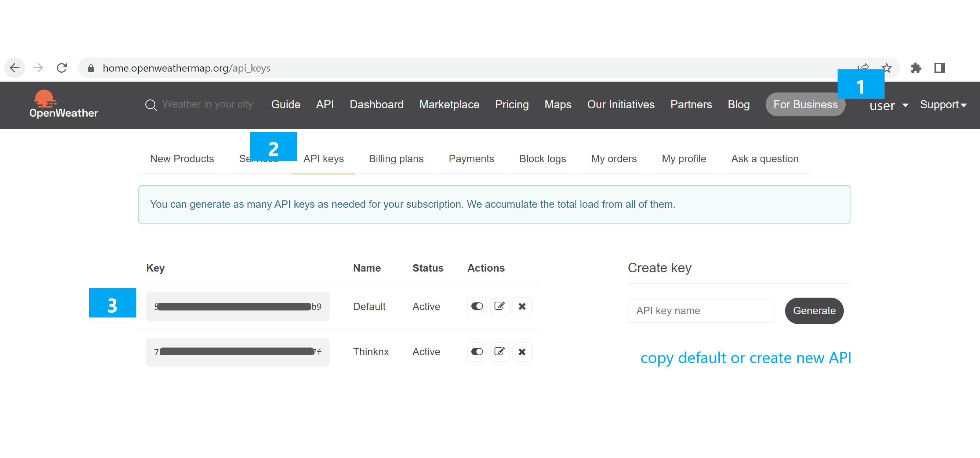Reload the page with refresh icon
This screenshot has height=458, width=980.
pos(62,68)
